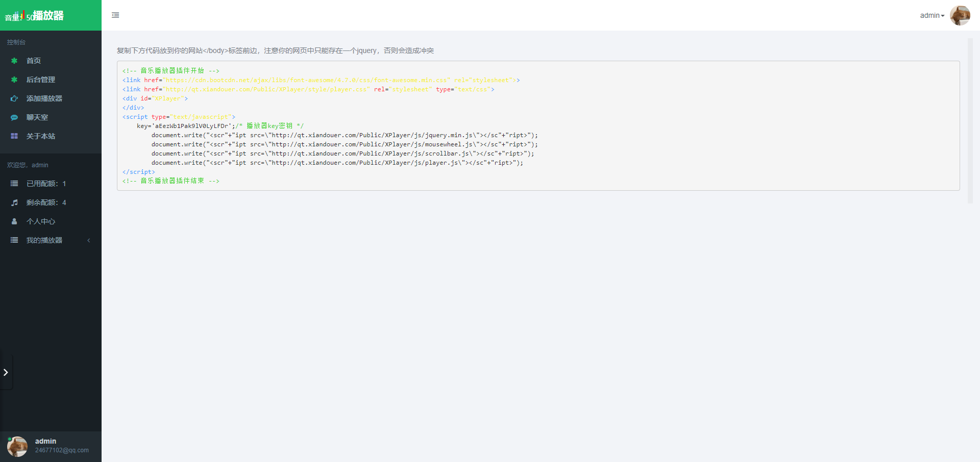Screen dimensions: 980x462
Task: Click the 已用配额 list icon
Action: point(14,184)
